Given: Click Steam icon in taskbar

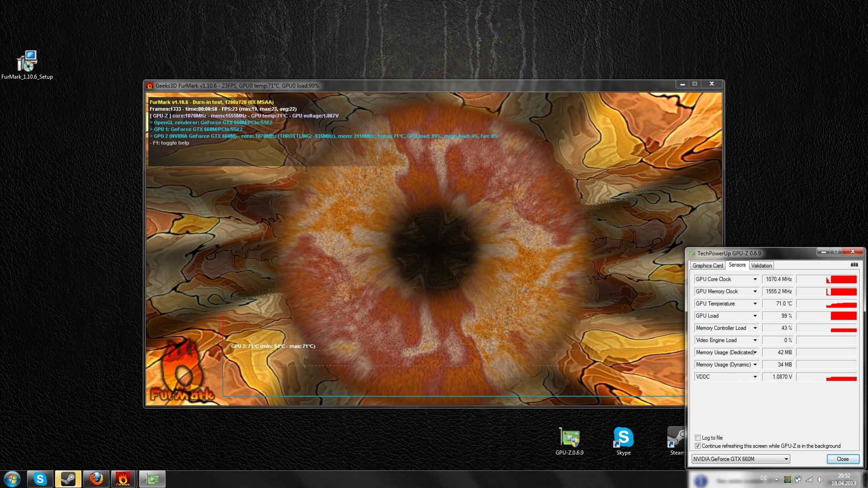Looking at the screenshot, I should click(68, 479).
